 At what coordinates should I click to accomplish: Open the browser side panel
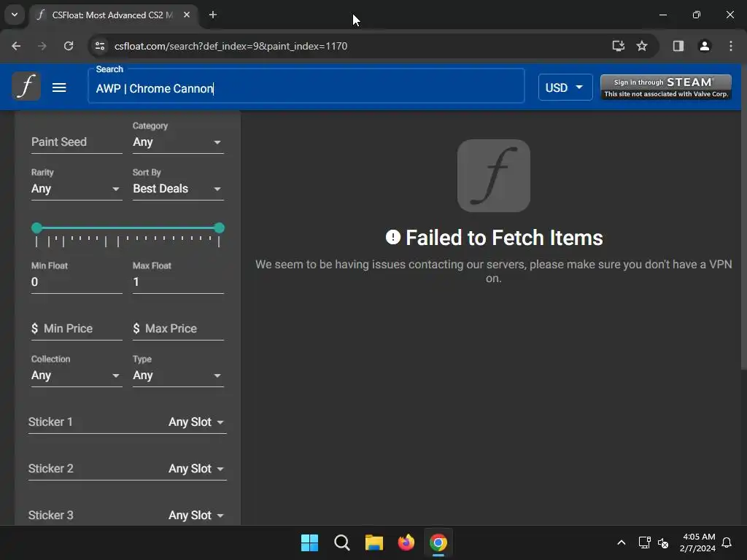coord(678,46)
